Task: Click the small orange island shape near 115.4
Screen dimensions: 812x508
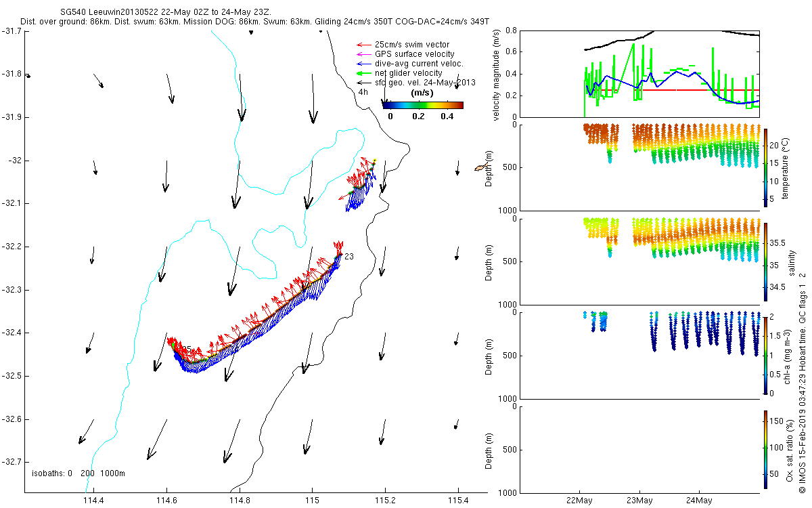Action: coord(481,167)
